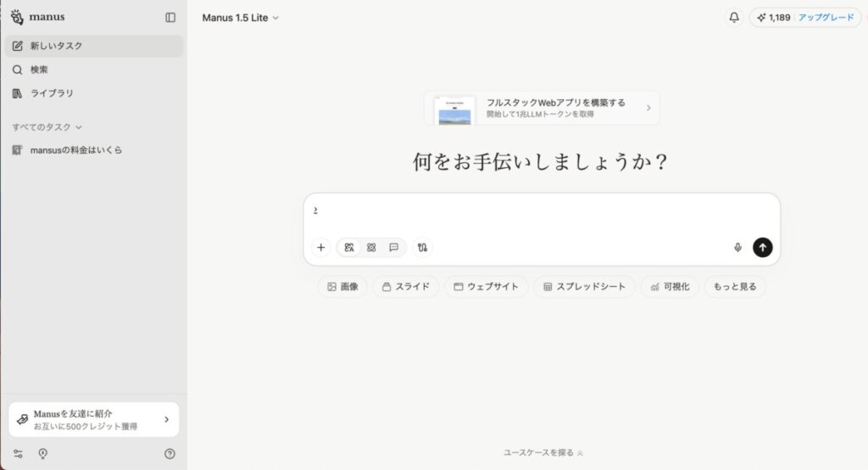Click the アップグレード link
868x470 pixels.
[826, 18]
